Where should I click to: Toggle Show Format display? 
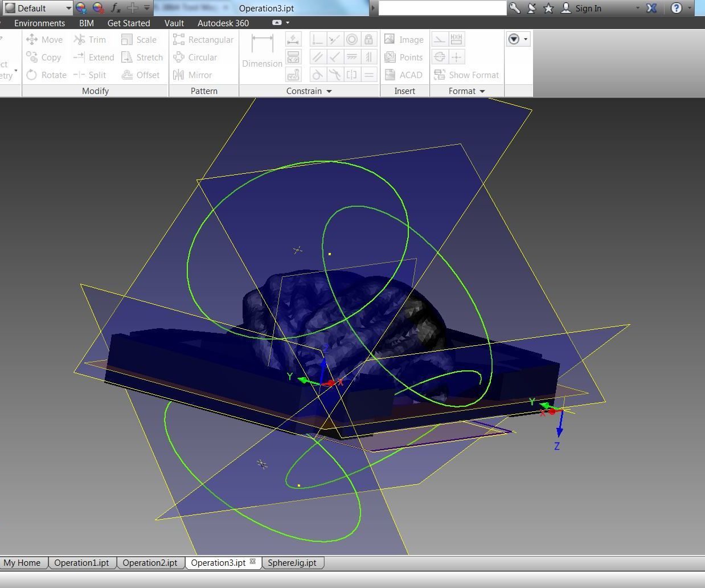coord(467,75)
